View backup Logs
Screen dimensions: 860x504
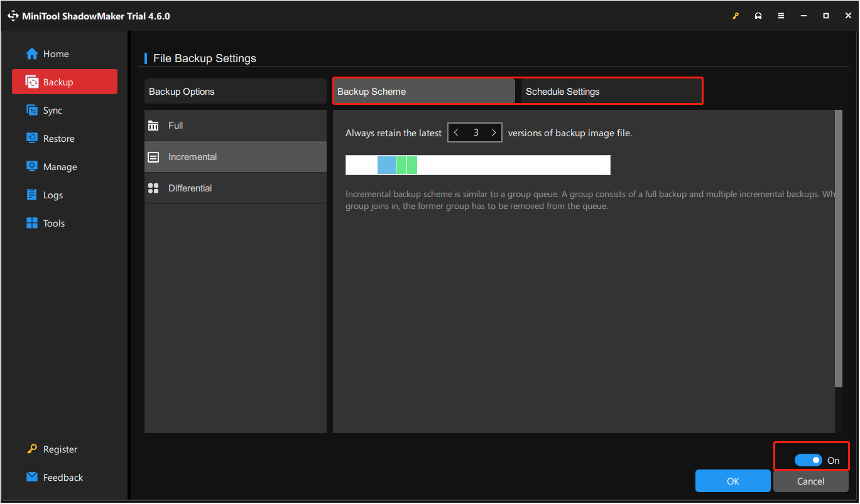click(x=53, y=195)
